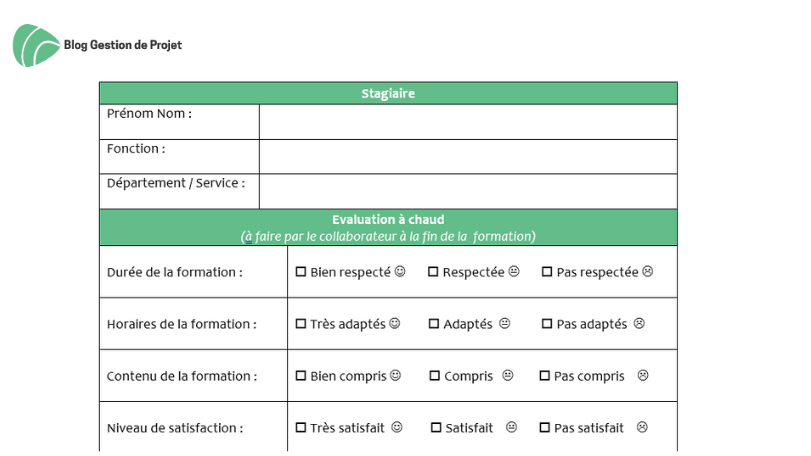Click the Département / Service input cell

(468, 191)
